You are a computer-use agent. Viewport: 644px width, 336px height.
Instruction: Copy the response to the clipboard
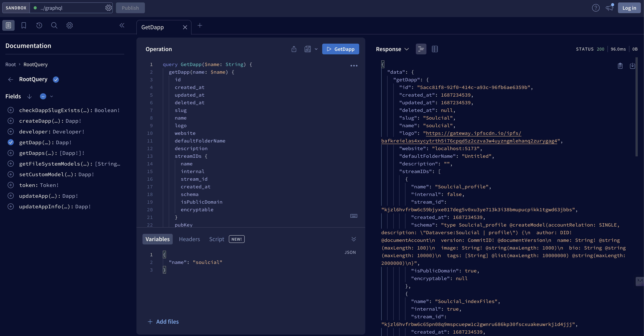(620, 66)
